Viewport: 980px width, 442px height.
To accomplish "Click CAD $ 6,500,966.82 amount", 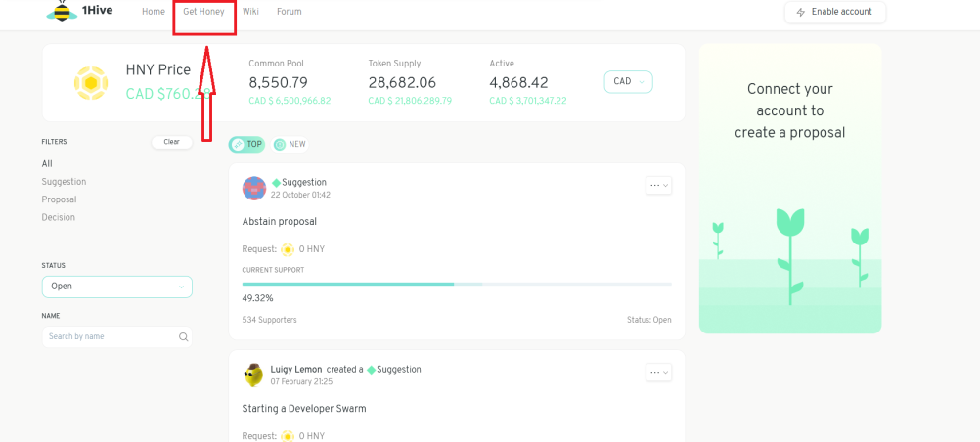I will point(290,101).
